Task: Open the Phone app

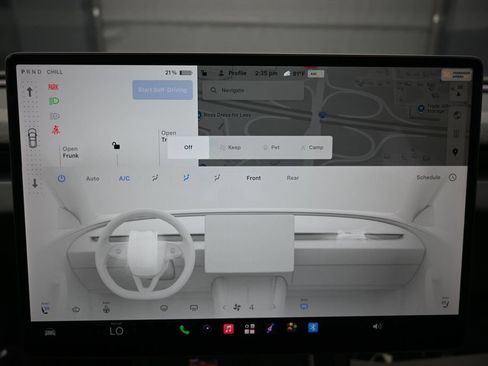Action: [x=184, y=330]
